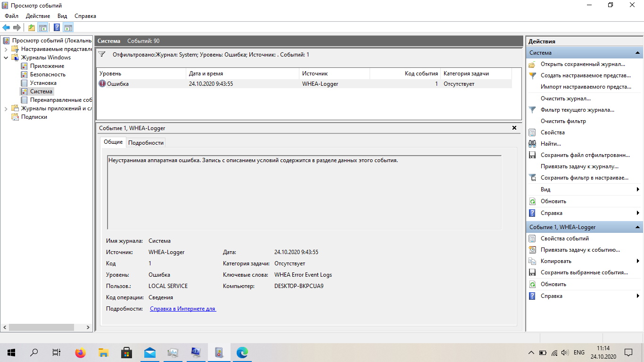Viewport: 644px width, 362px height.
Task: Select the WHEA-Logger error event row
Action: [x=304, y=84]
